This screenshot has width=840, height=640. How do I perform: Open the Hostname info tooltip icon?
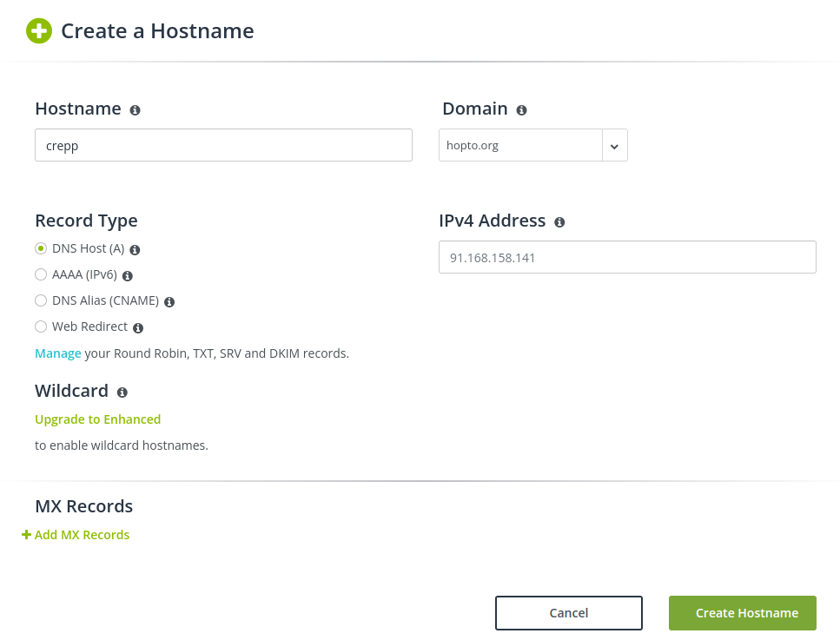[x=135, y=110]
